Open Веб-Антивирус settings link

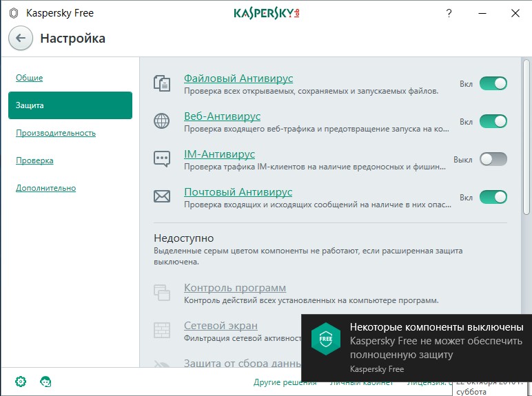click(x=222, y=116)
